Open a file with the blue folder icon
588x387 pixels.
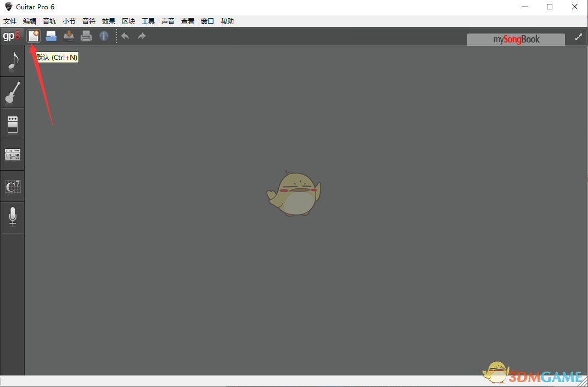coord(51,36)
